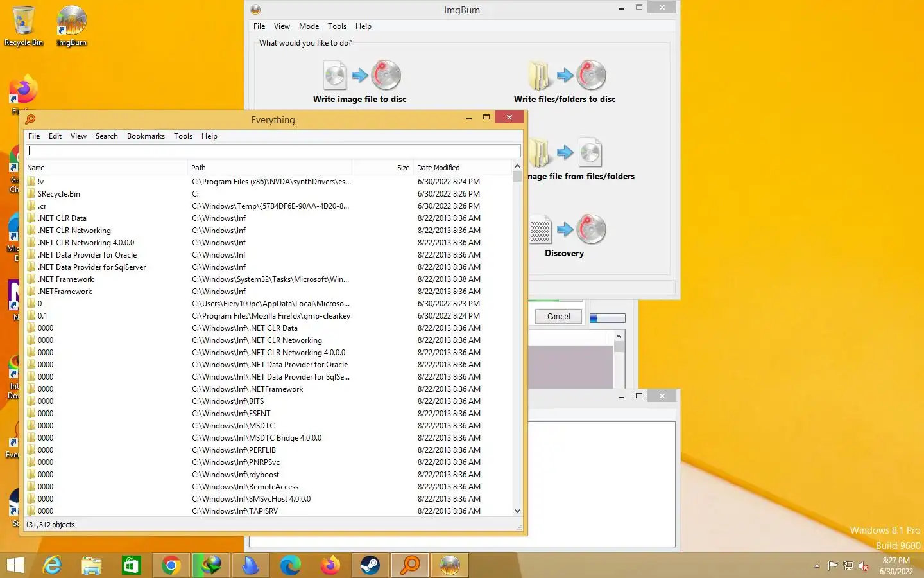Select .NET Data Provider for SqlServer row

click(x=268, y=267)
